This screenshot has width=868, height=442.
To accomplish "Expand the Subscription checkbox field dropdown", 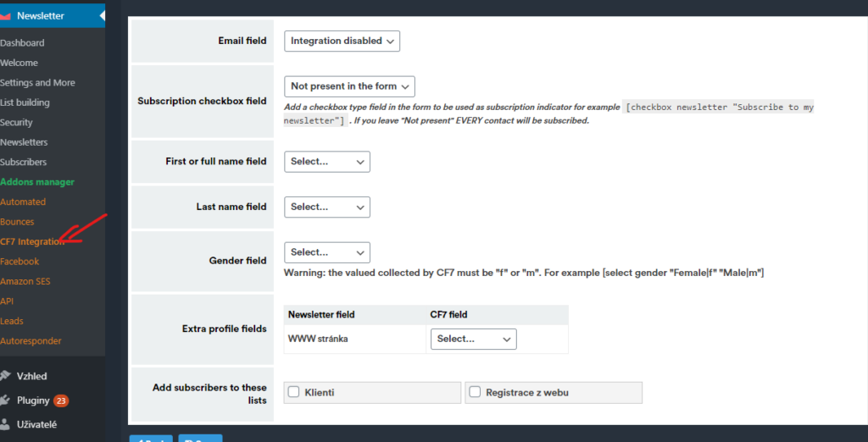I will [x=348, y=86].
